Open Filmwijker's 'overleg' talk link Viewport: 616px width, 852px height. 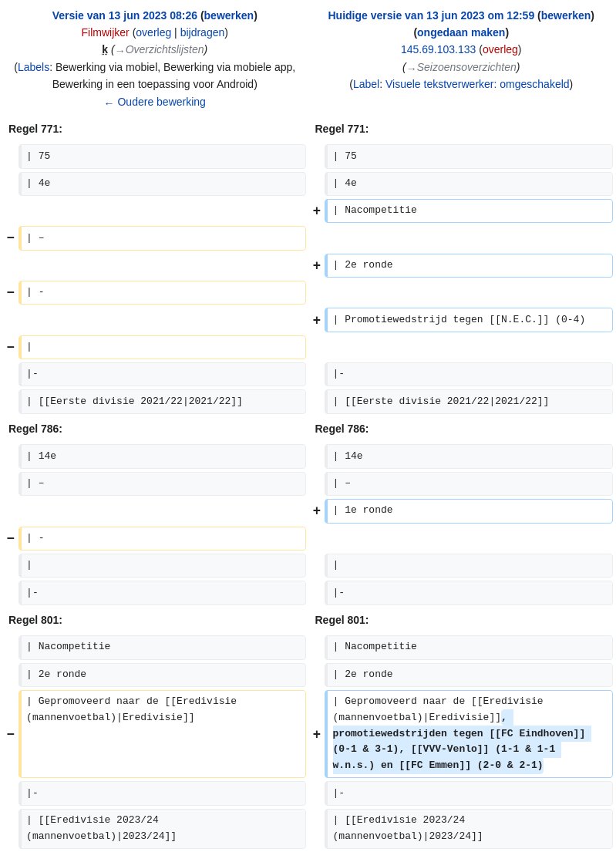coord(153,32)
